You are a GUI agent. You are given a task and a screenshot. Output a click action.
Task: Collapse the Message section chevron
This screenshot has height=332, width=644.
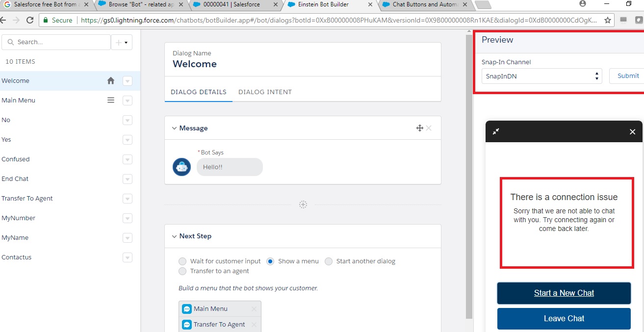tap(174, 128)
